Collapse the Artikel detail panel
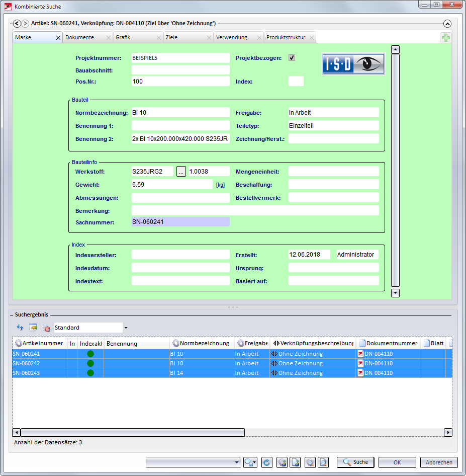This screenshot has height=476, width=466. pos(447,24)
